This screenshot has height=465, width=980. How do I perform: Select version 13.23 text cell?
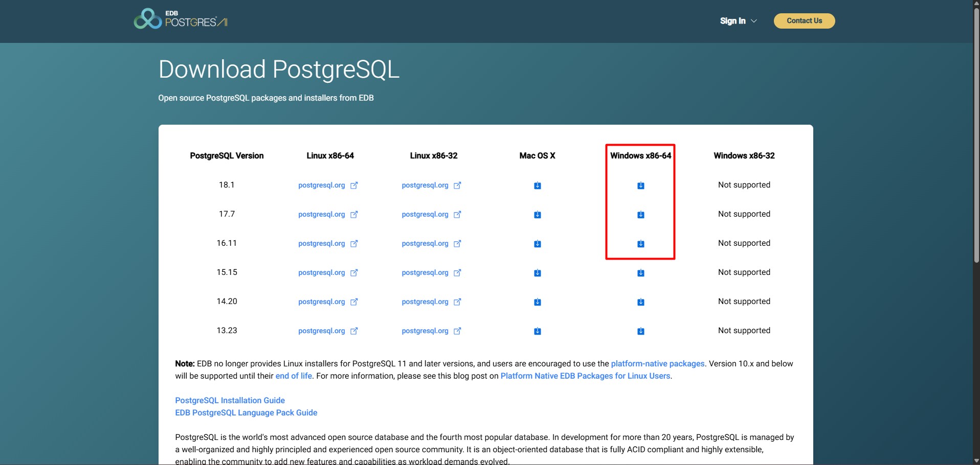(227, 330)
